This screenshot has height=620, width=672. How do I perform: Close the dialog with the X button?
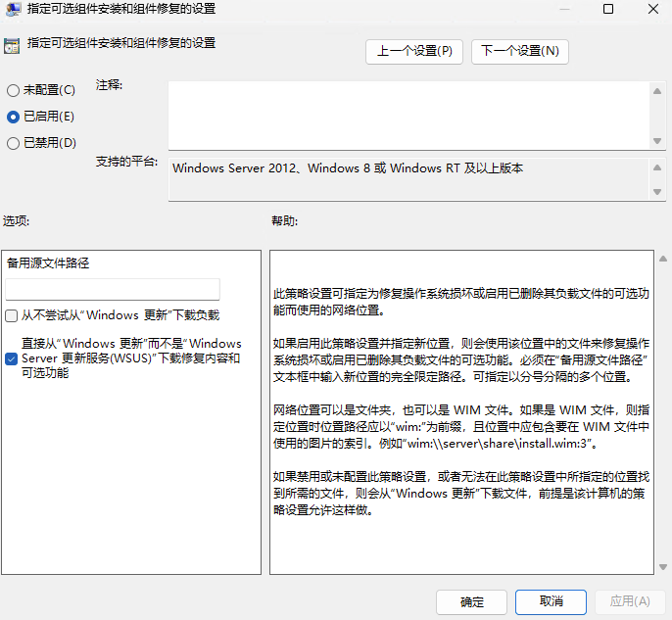pos(653,9)
